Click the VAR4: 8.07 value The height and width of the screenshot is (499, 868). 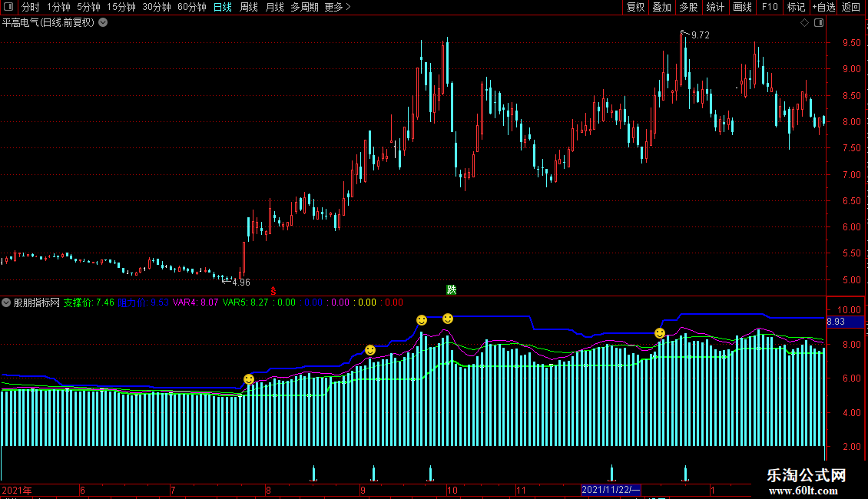coord(195,302)
